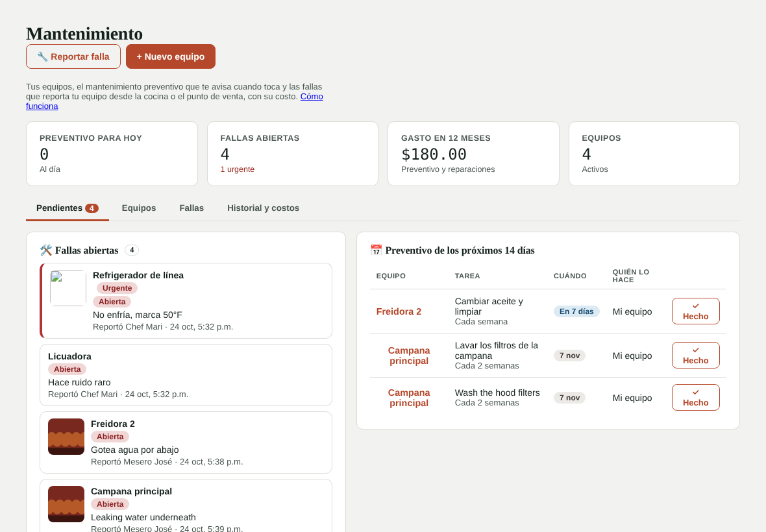The width and height of the screenshot is (766, 532).
Task: Click the Freidora 2 failure thumbnail
Action: [x=66, y=437]
